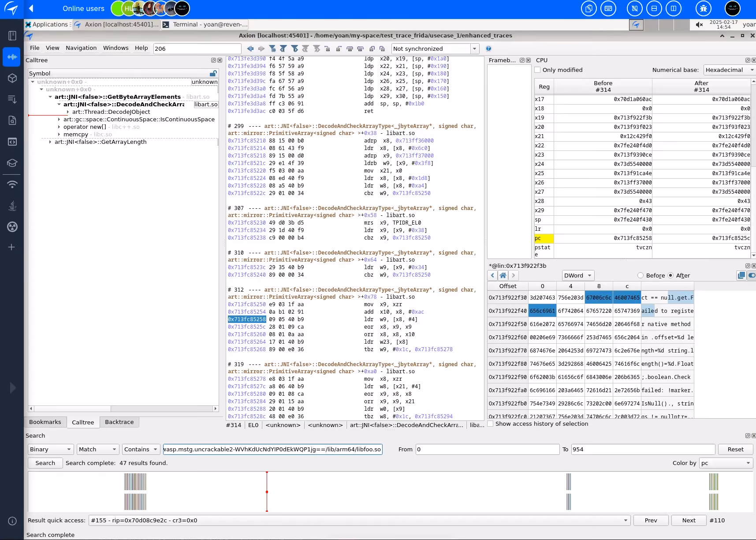Viewport: 756px width, 540px height.
Task: Collapse the GetByteArrayElements tree node
Action: coord(50,97)
